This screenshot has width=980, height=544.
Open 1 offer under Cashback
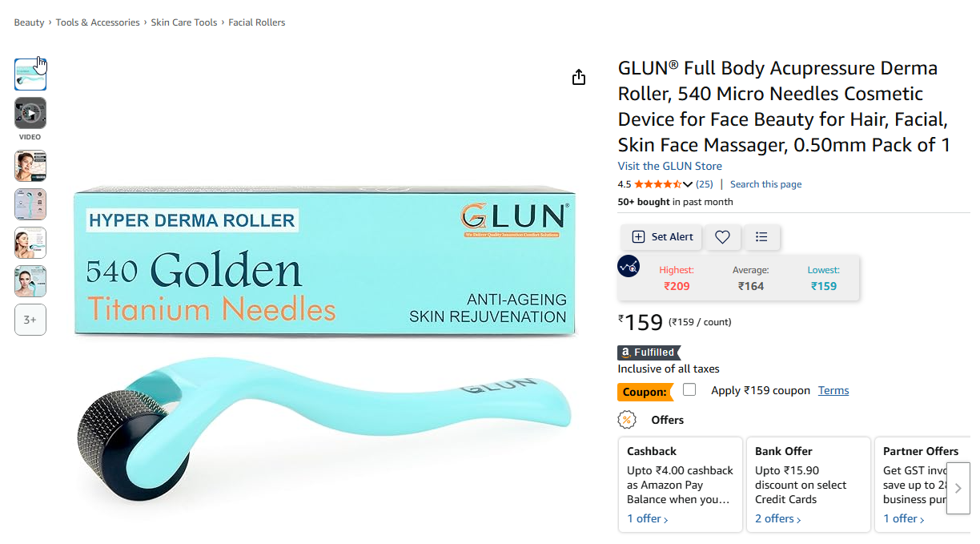click(647, 518)
